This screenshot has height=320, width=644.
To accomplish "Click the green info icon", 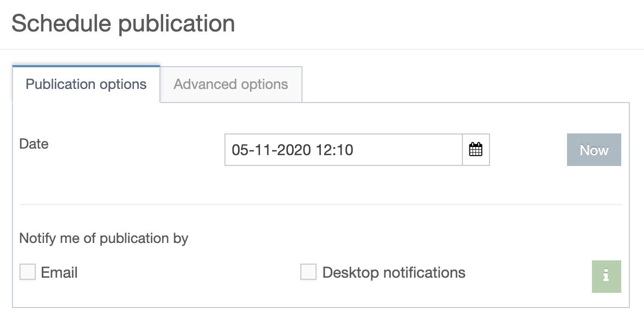I will (606, 277).
